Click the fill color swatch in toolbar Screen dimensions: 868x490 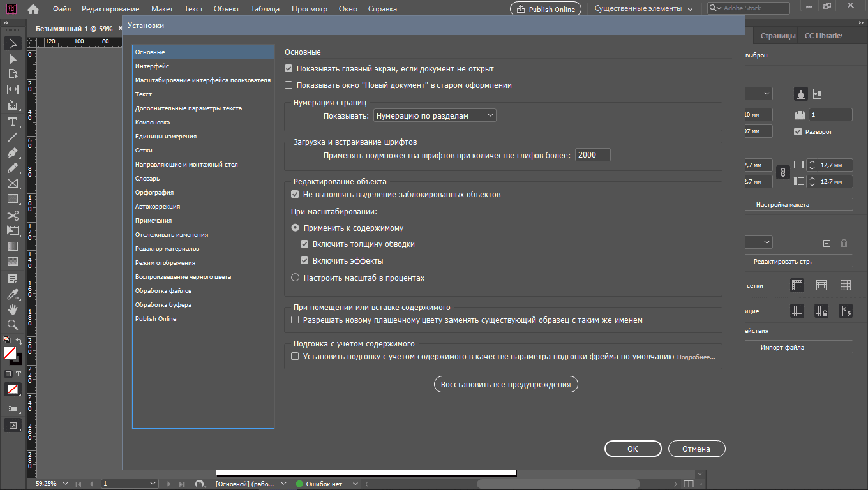click(x=10, y=353)
